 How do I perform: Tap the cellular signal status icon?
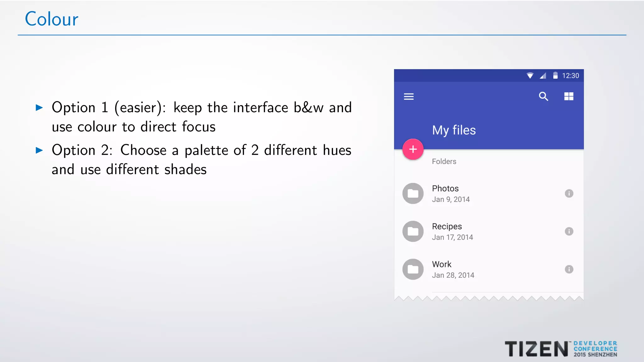(543, 76)
